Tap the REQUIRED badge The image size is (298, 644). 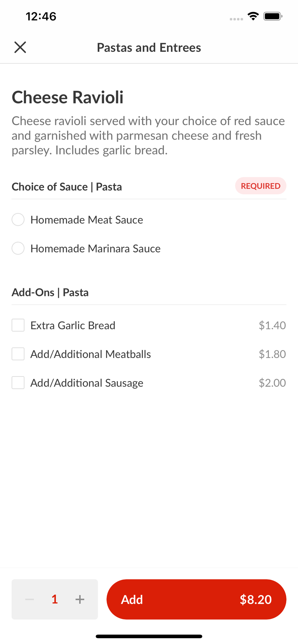coord(261,186)
